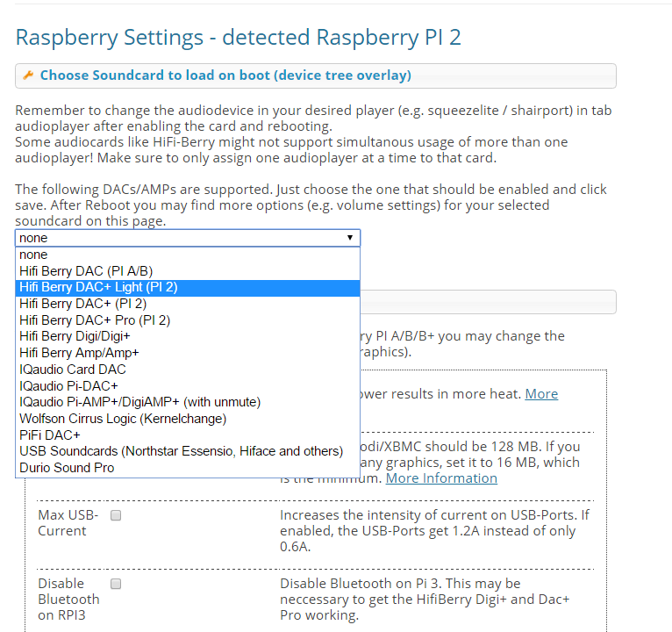This screenshot has width=672, height=632.
Task: Select Hifi Berry DAC+ Light (PI 2)
Action: (x=188, y=287)
